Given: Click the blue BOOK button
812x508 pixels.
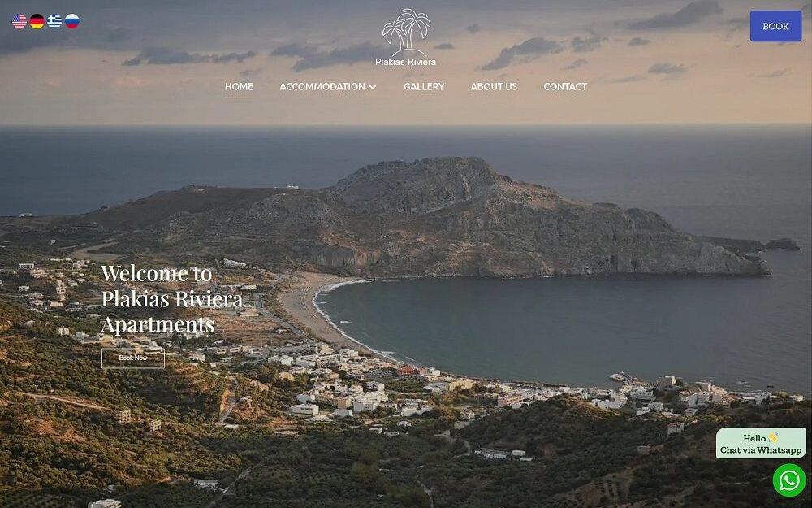Looking at the screenshot, I should (775, 26).
